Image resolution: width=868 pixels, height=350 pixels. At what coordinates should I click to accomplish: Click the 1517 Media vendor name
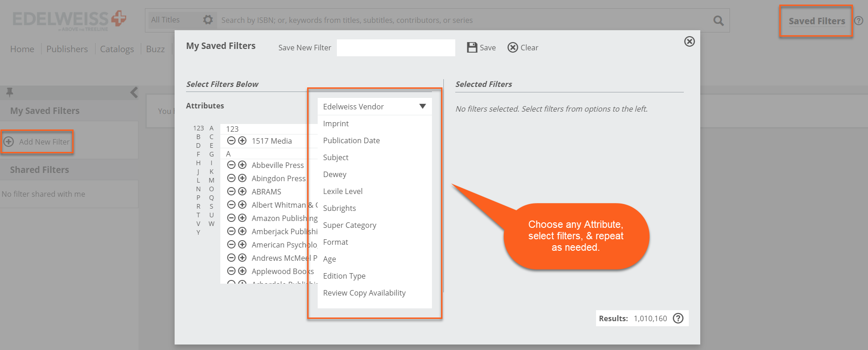272,141
